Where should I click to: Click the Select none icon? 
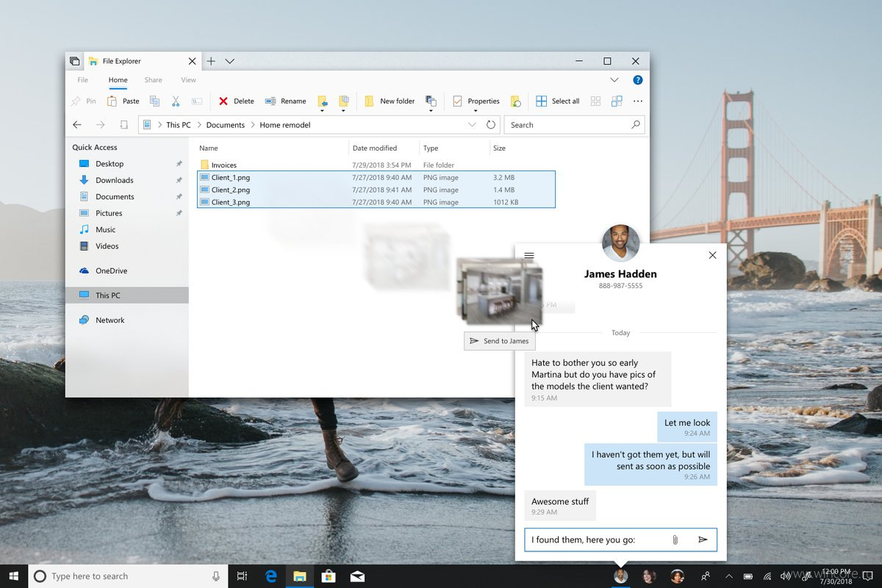(595, 101)
